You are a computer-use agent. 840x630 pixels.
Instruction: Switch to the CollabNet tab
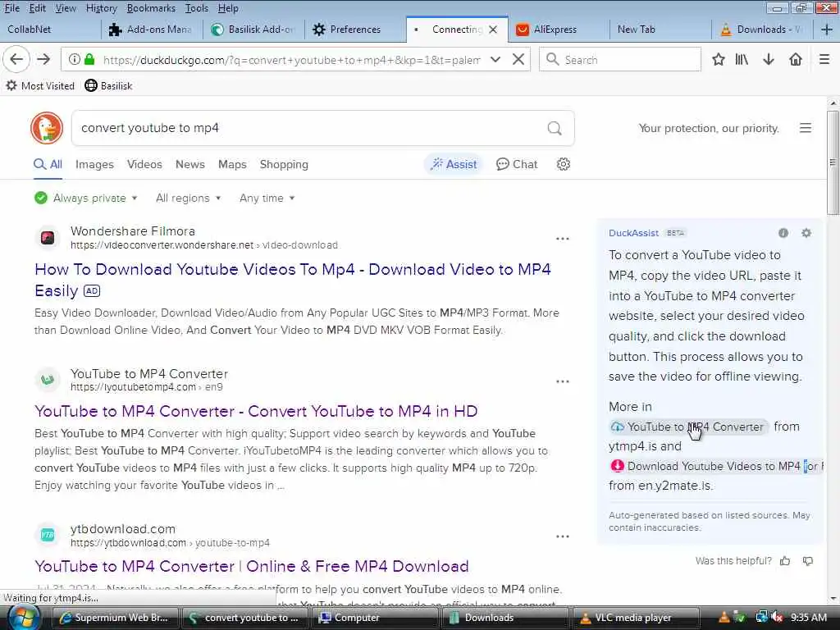[x=50, y=30]
